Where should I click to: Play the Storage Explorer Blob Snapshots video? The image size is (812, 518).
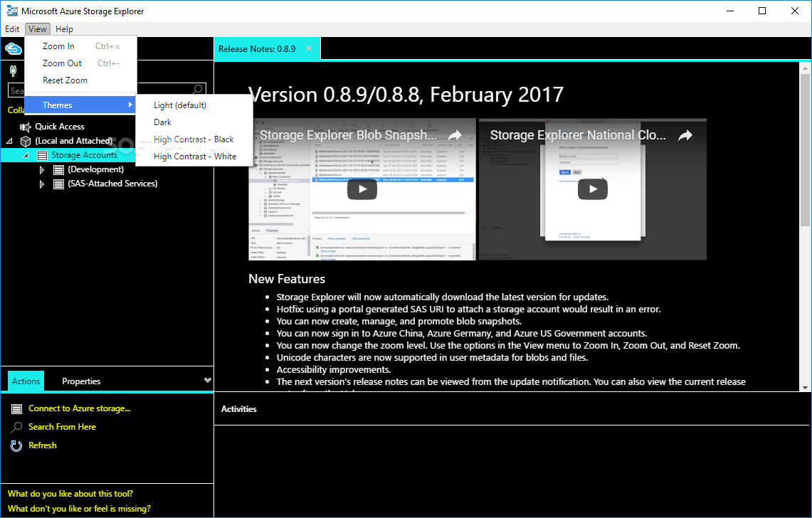[x=362, y=189]
